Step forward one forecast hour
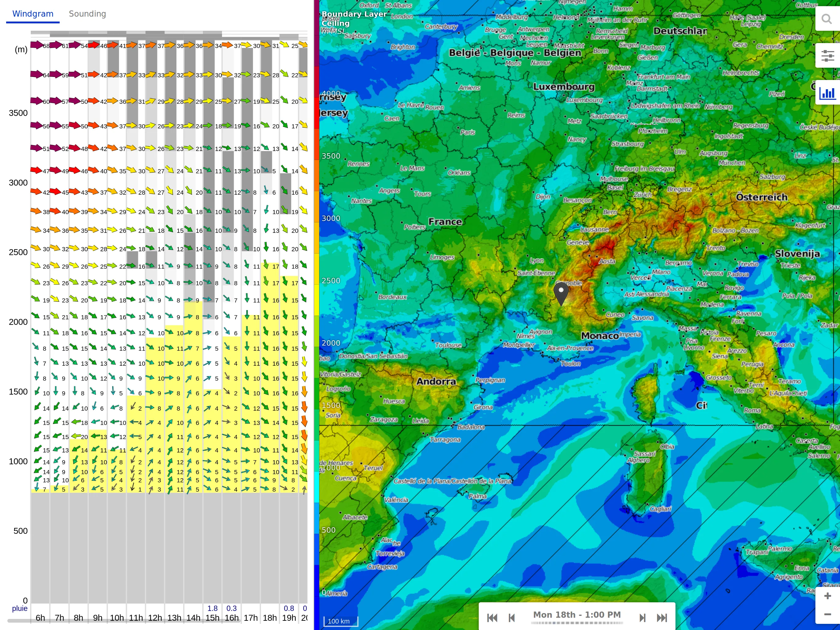This screenshot has height=630, width=840. coord(642,618)
